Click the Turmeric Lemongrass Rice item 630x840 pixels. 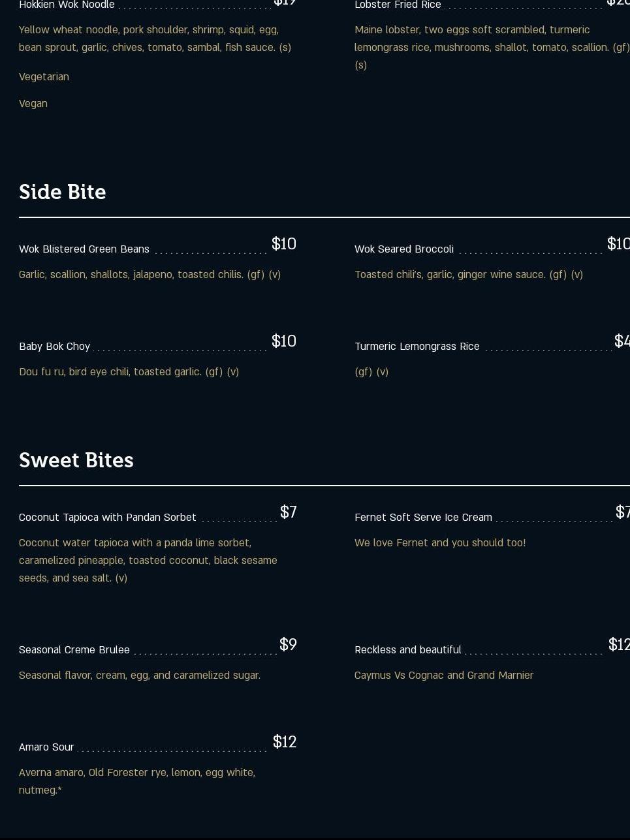tap(417, 347)
